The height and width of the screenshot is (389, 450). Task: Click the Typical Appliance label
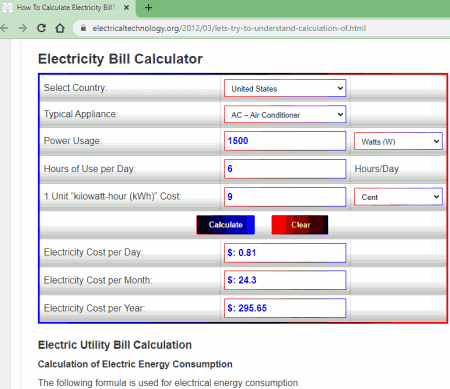coord(81,114)
